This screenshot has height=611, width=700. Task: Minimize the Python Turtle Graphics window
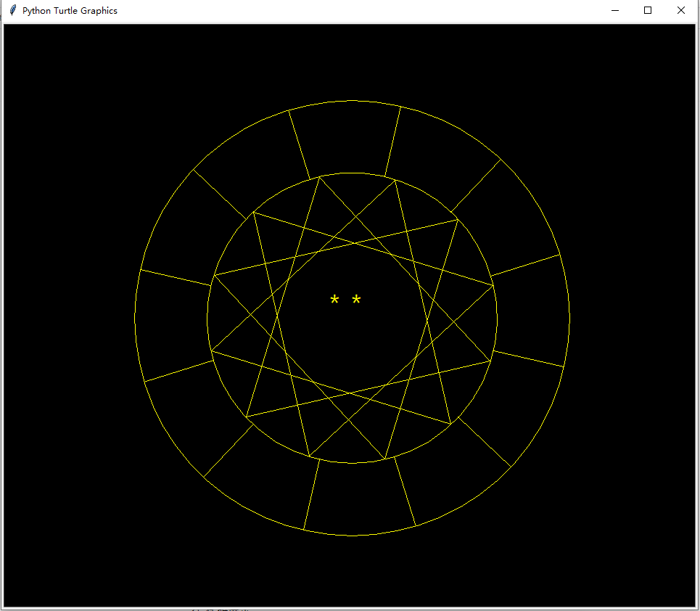[615, 10]
